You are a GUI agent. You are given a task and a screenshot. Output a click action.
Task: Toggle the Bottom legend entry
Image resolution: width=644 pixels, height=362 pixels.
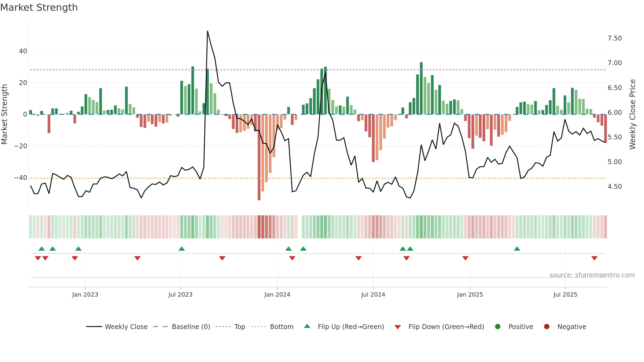(272, 327)
